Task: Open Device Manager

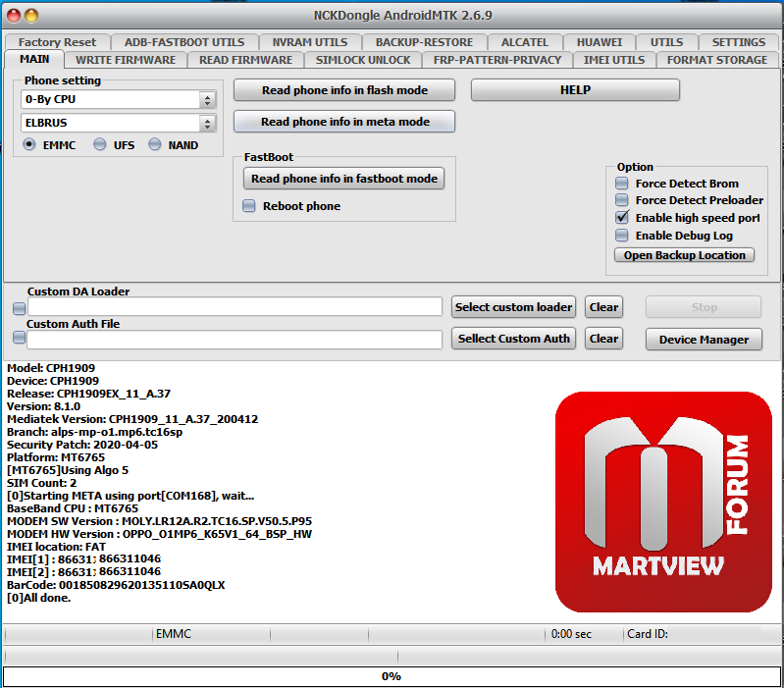Action: [704, 340]
